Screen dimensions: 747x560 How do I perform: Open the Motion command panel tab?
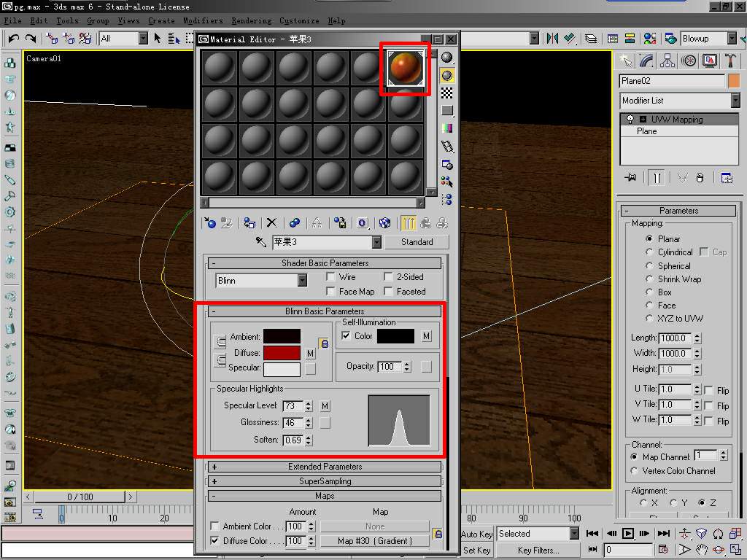click(689, 61)
